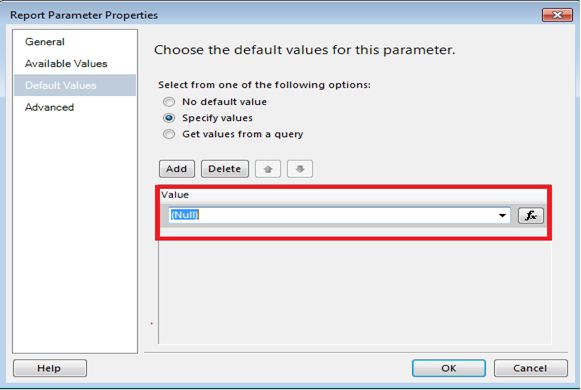The image size is (581, 390).
Task: Confirm the dialog with OK
Action: 448,368
